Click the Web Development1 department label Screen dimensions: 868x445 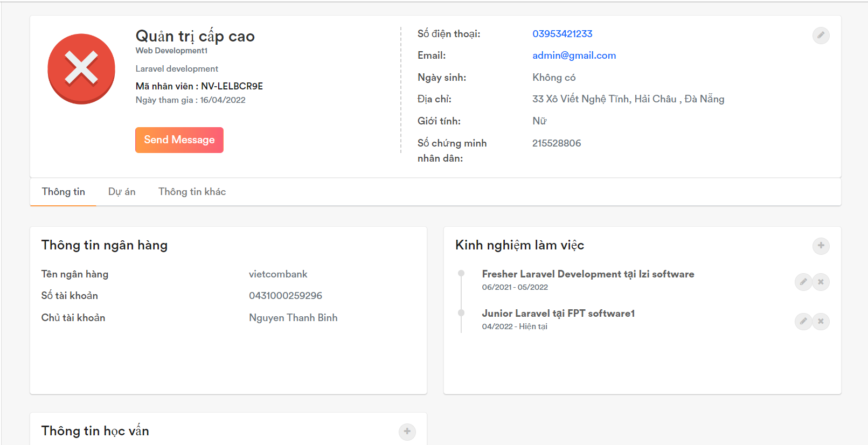pos(171,51)
